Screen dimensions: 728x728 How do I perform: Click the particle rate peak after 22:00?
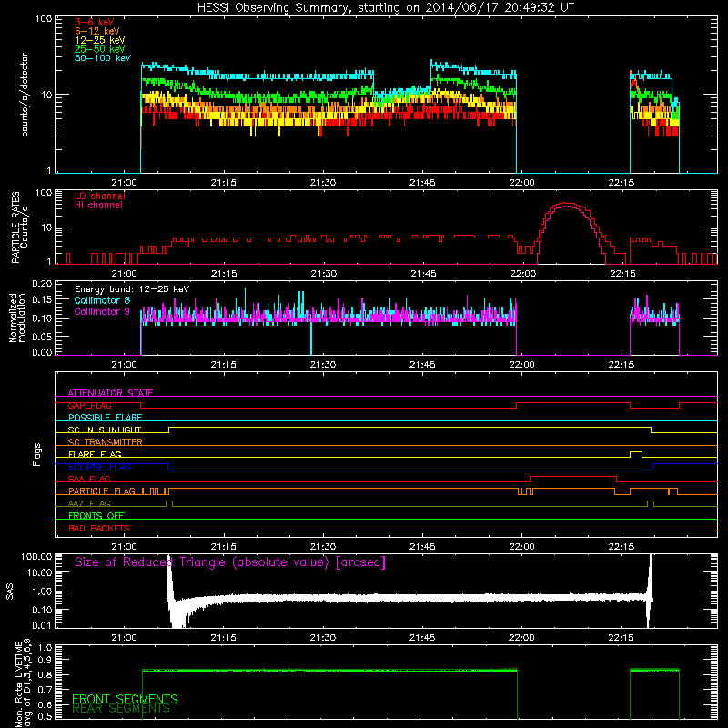click(566, 204)
